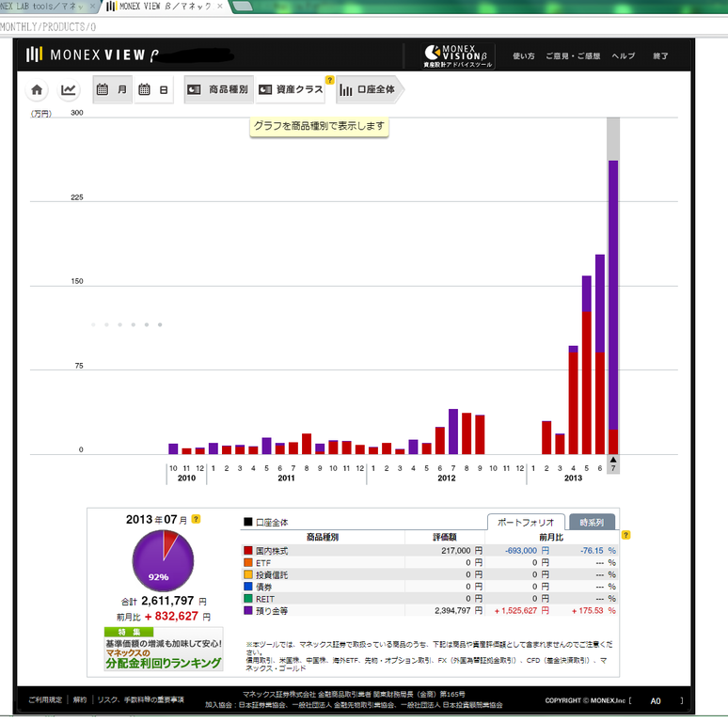Open リスク、手数料等の重要事項 footer link
Image resolution: width=728 pixels, height=722 pixels.
point(141,699)
